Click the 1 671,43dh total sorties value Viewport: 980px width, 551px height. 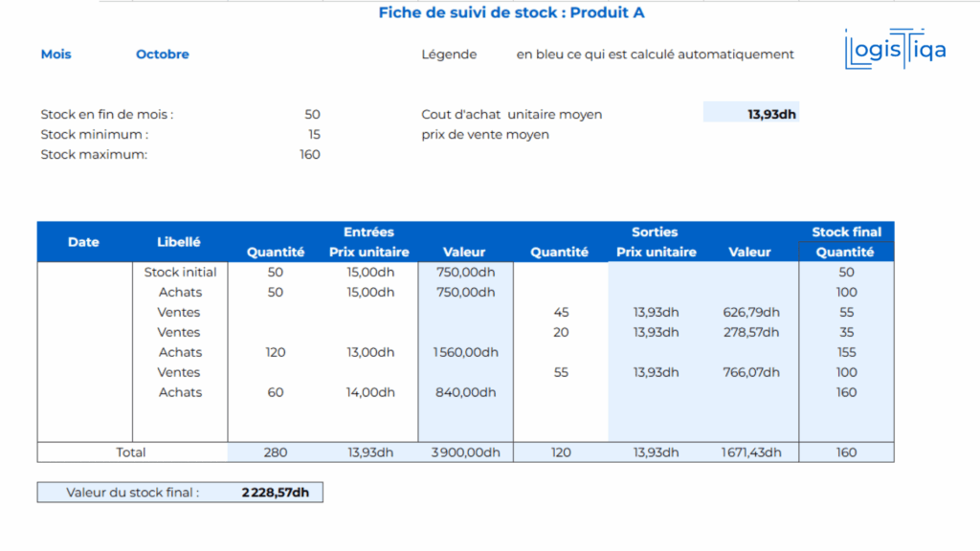point(751,452)
